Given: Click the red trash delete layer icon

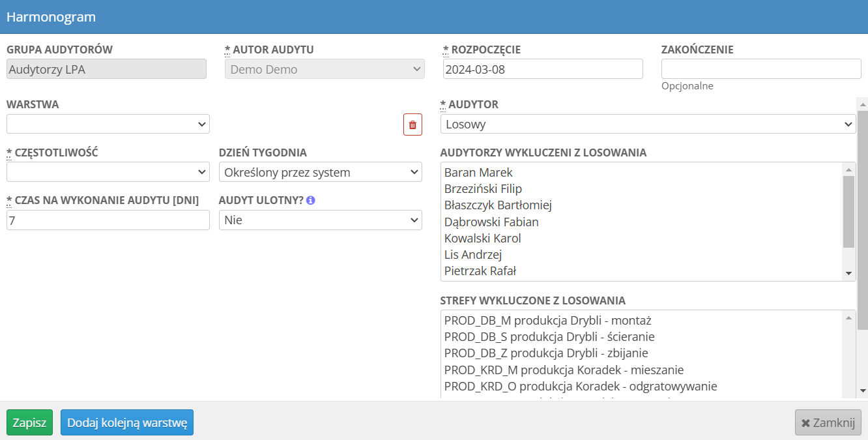Looking at the screenshot, I should [412, 125].
